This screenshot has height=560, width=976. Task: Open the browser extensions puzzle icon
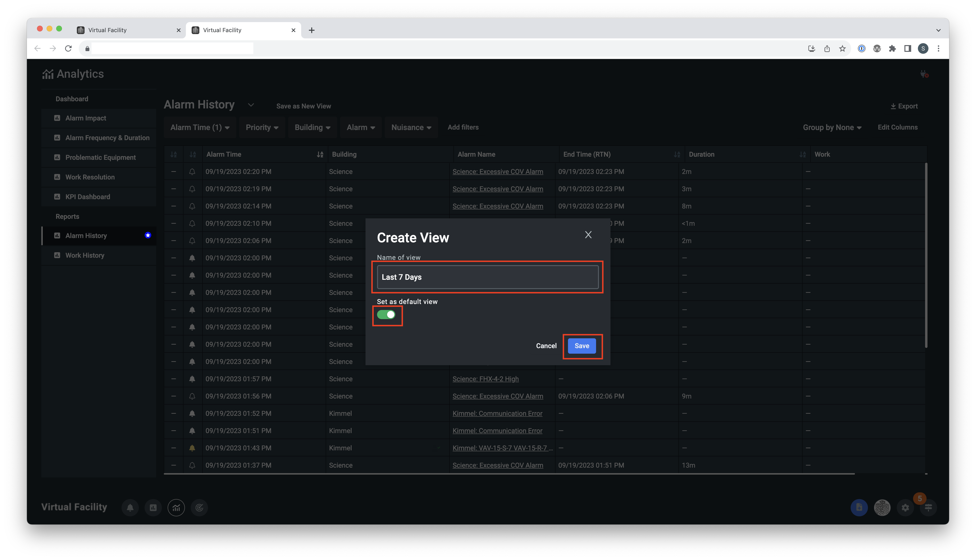(x=892, y=48)
